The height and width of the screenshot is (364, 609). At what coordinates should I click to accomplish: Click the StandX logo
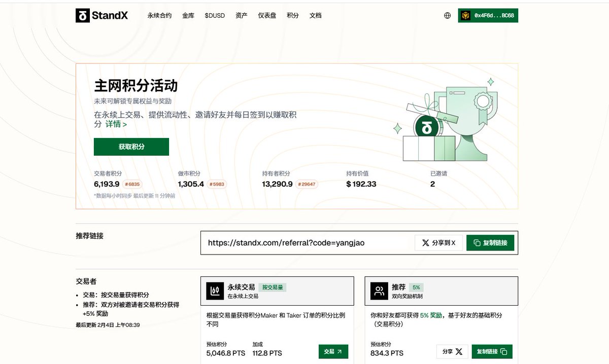[x=102, y=16]
